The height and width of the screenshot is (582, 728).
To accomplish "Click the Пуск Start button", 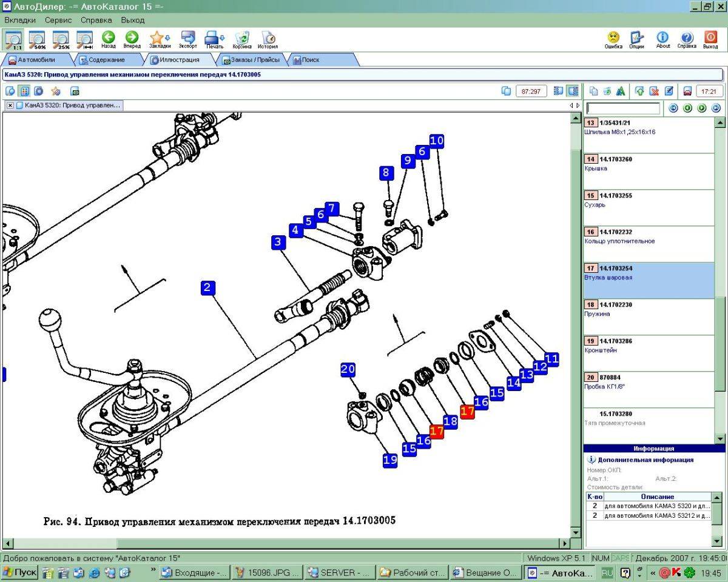I will pyautogui.click(x=19, y=572).
